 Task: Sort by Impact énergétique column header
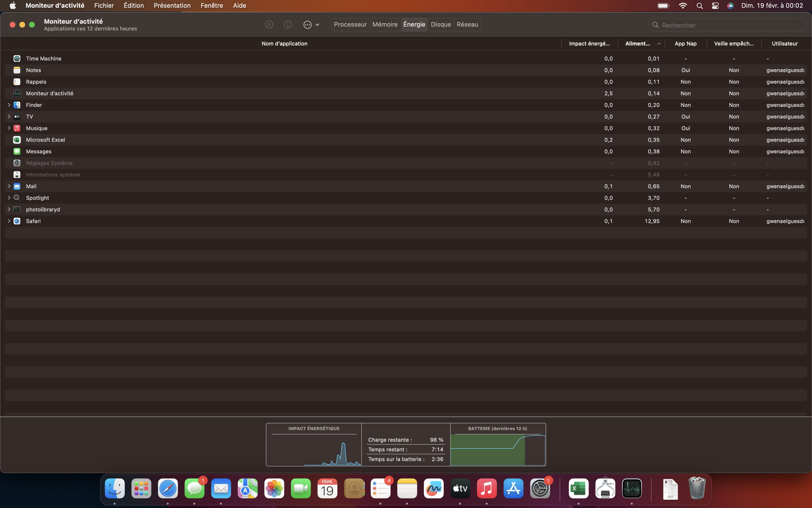point(589,44)
